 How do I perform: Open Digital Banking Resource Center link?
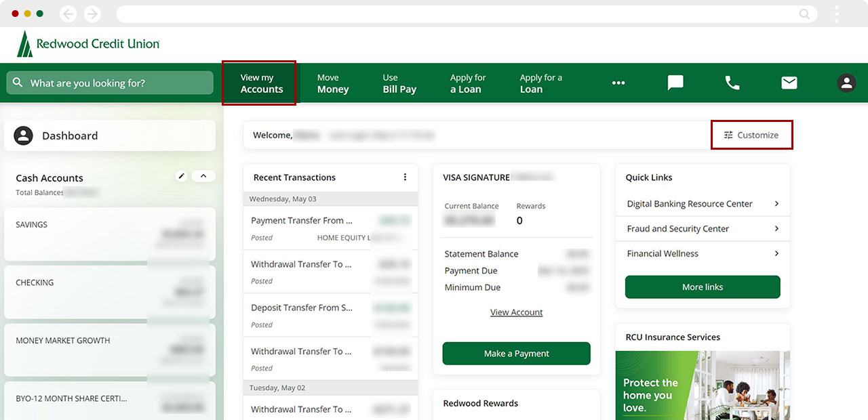pos(690,203)
